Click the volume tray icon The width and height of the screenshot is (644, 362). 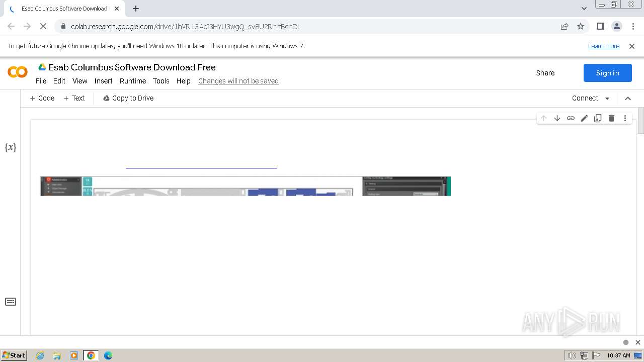(572, 355)
